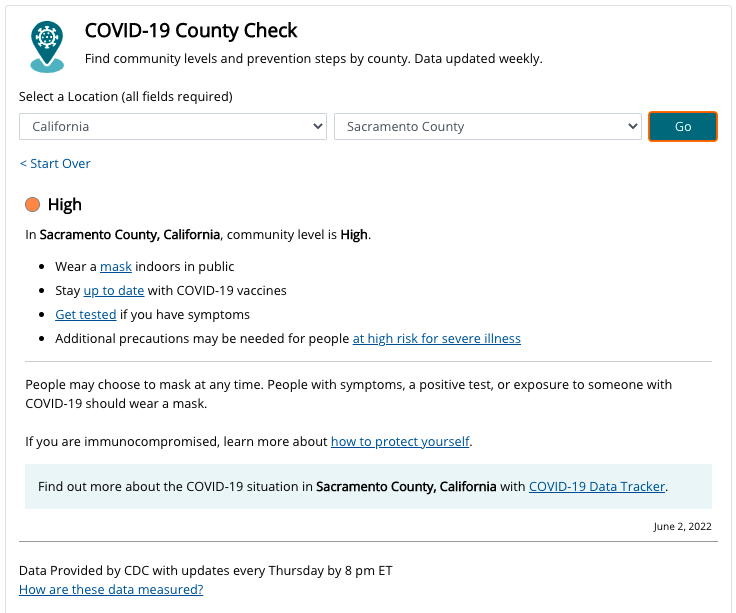Open the Get tested link
This screenshot has width=736, height=613.
86,315
